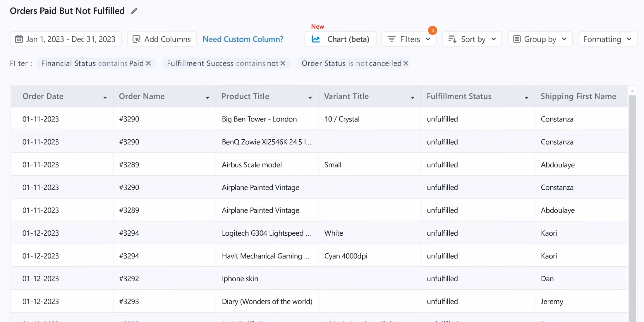Click the calendar icon in the date range
This screenshot has height=322, width=644.
(x=19, y=39)
